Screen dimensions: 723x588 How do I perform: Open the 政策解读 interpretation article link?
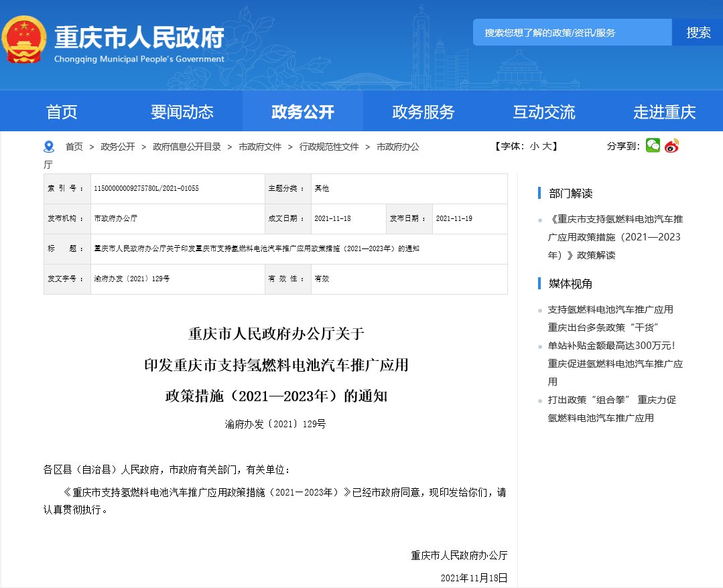[615, 237]
